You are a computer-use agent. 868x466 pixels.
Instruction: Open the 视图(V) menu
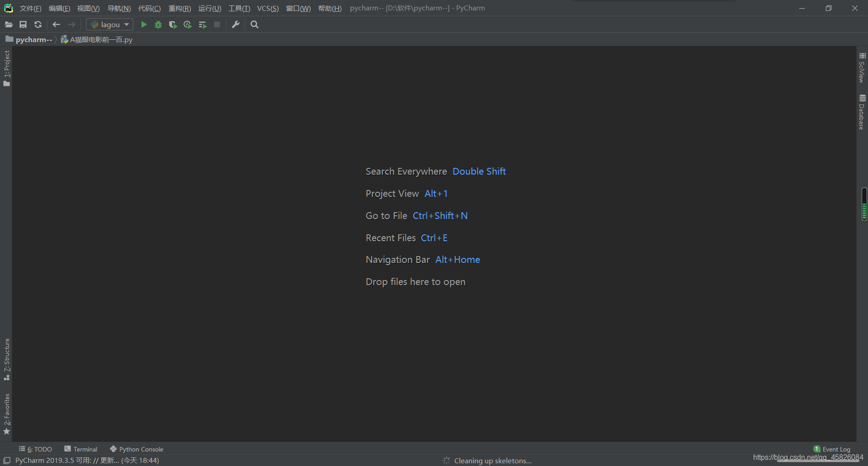(x=89, y=8)
